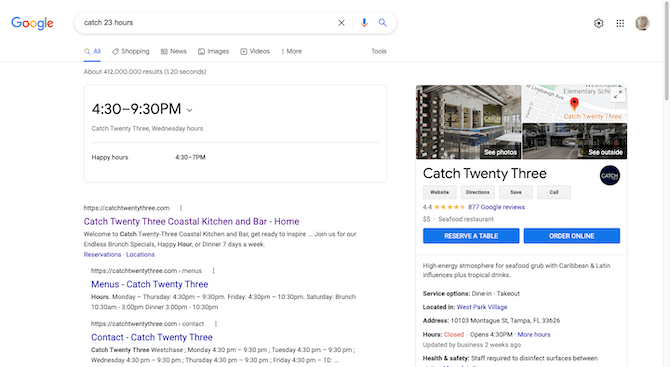Viewport: 670px width, 367px height.
Task: Open the See outside street view thumbnail
Action: (575, 141)
